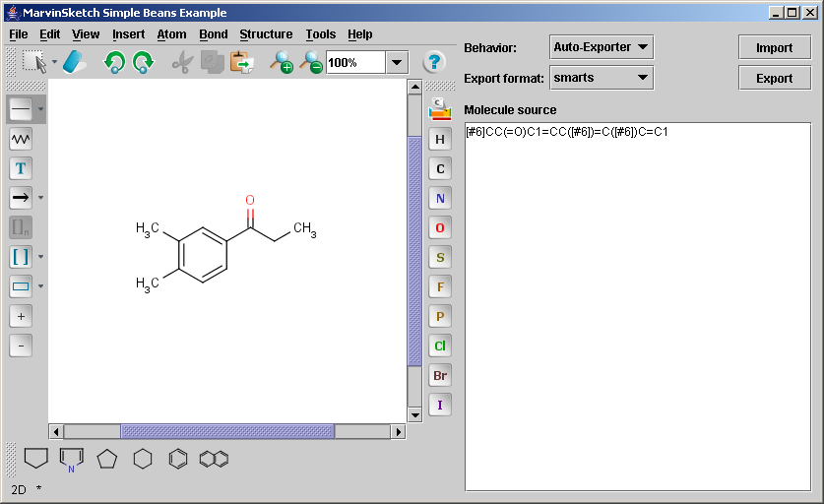Activate the Text tool
Image resolution: width=824 pixels, height=504 pixels.
21,168
